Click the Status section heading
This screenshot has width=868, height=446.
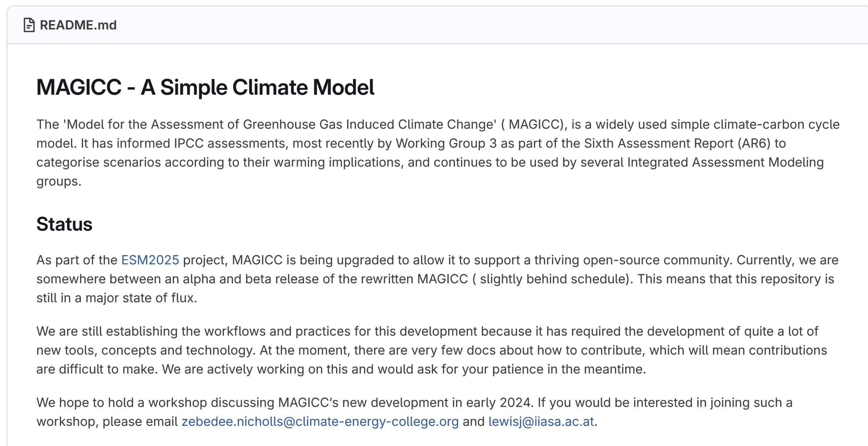pyautogui.click(x=64, y=224)
